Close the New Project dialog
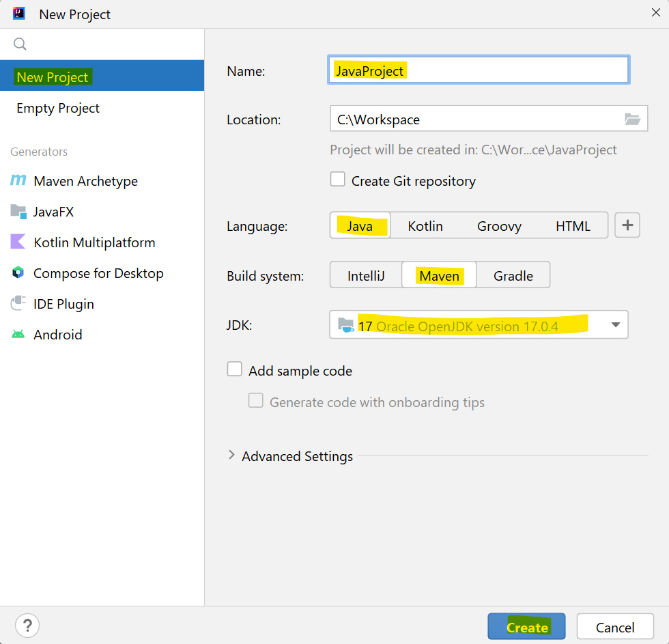669x644 pixels. [x=656, y=13]
